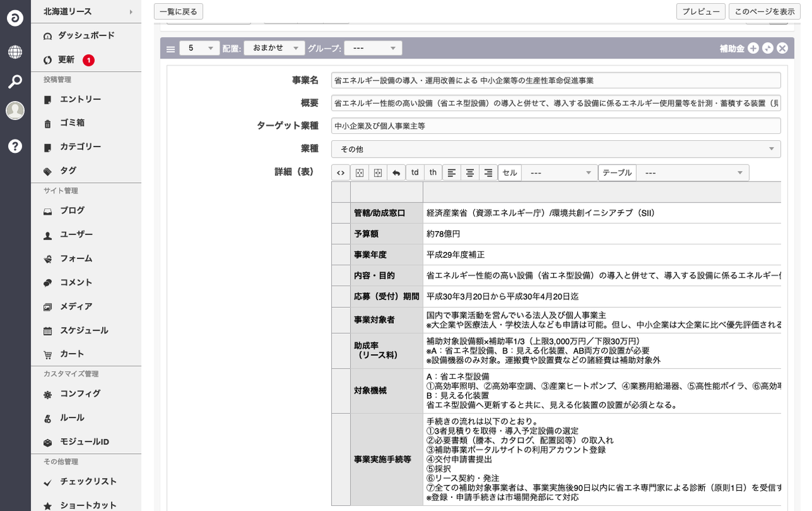Click the globe icon in left rail
Viewport: 812px width, 511px height.
coord(15,52)
